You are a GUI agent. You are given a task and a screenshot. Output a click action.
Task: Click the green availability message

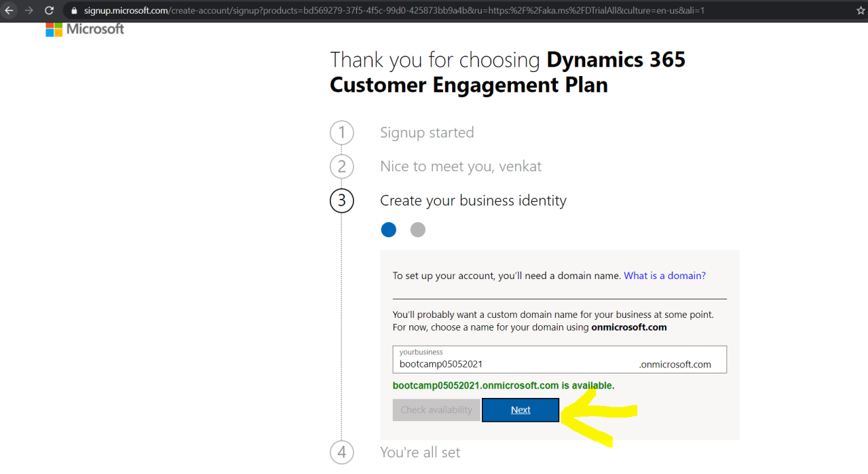504,386
